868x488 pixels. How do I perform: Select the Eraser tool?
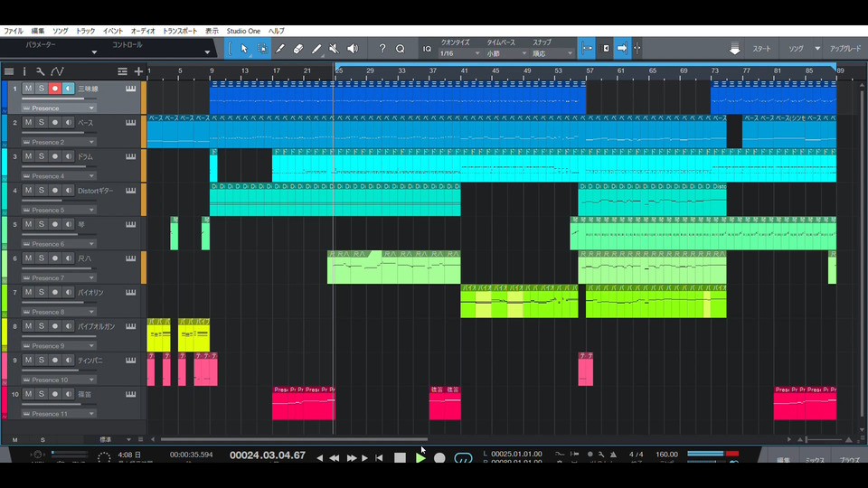(298, 49)
